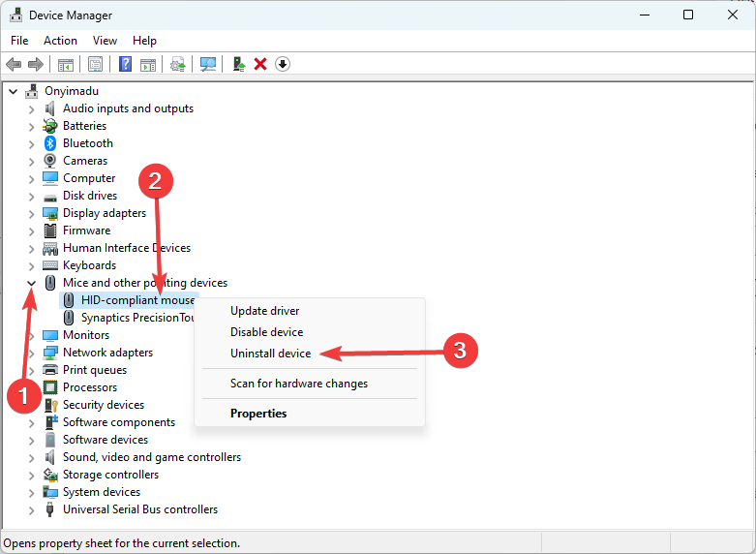Collapse the Onyimadu root node

point(14,91)
